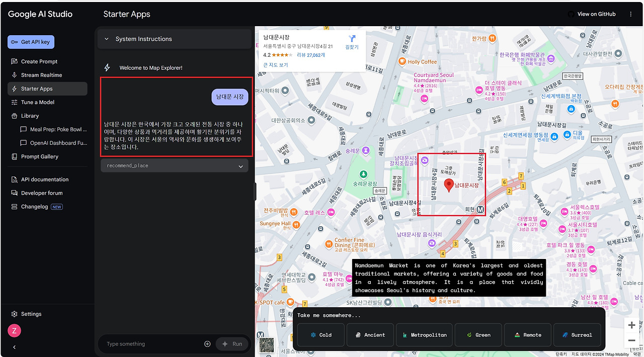Open the three-dot more options menu
Image resolution: width=644 pixels, height=357 pixels.
click(631, 14)
